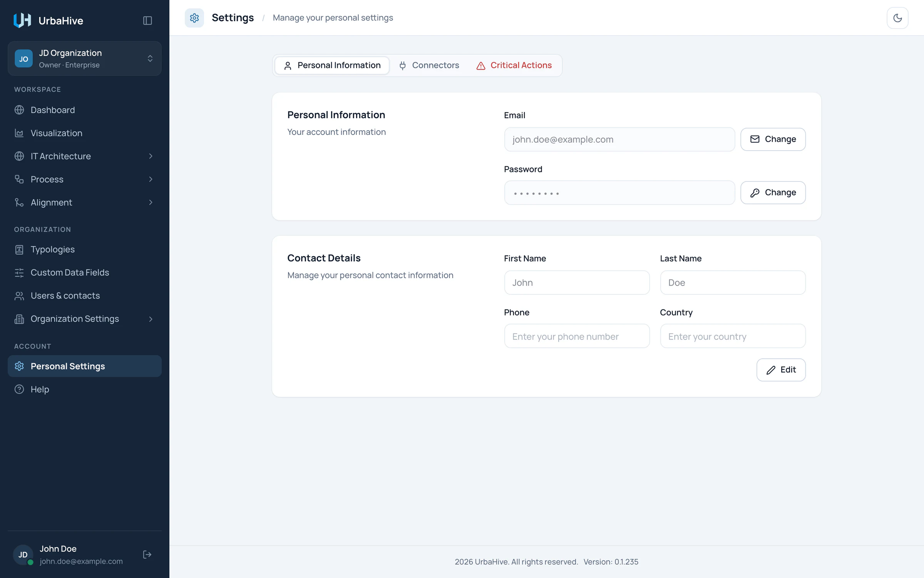
Task: Click the John Doe user name
Action: click(58, 549)
